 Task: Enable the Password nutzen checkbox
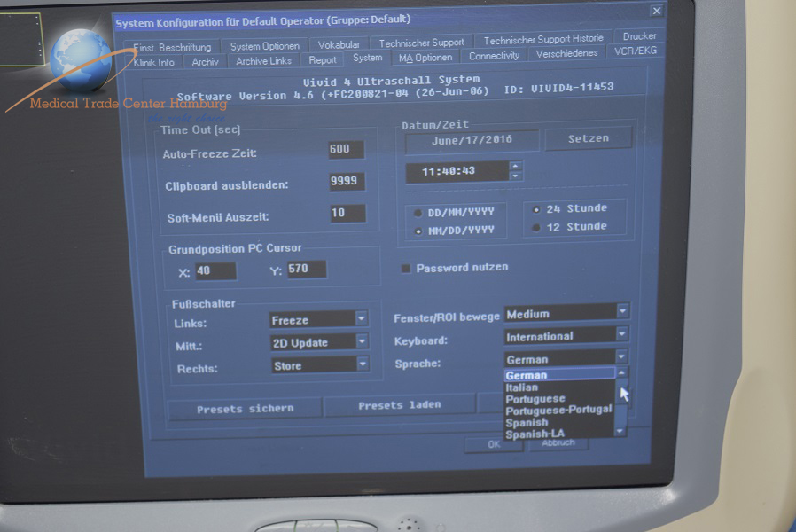click(407, 268)
